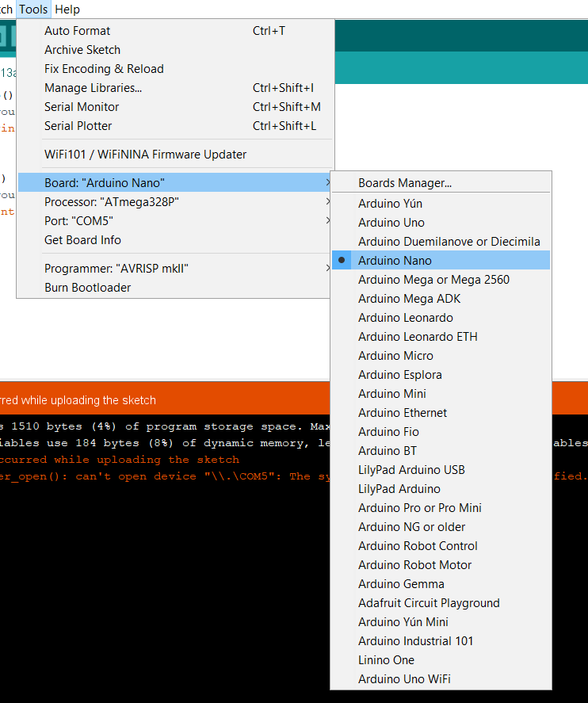The height and width of the screenshot is (703, 588).
Task: Pick the plain LilyPad Arduino entry
Action: 441,489
